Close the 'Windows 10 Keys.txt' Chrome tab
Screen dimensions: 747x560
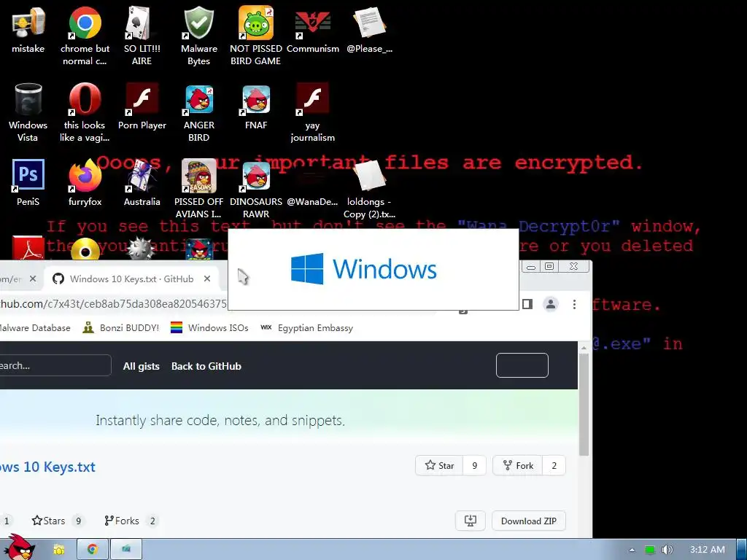(x=207, y=279)
